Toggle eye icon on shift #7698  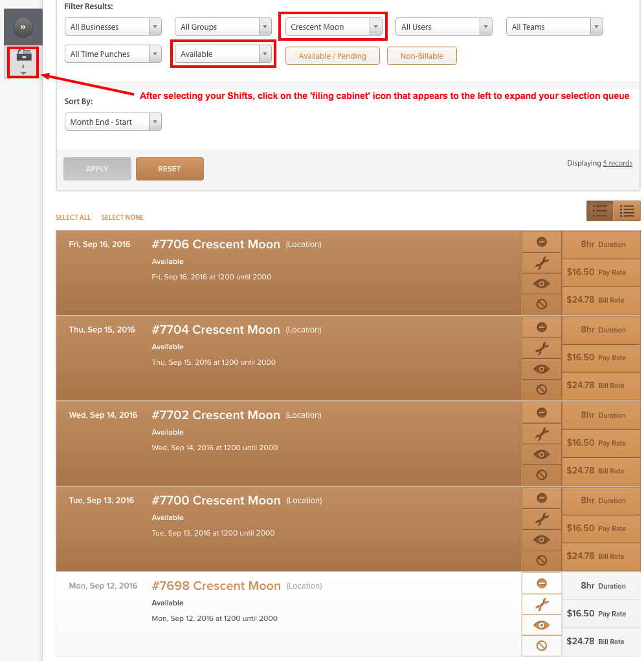click(542, 625)
